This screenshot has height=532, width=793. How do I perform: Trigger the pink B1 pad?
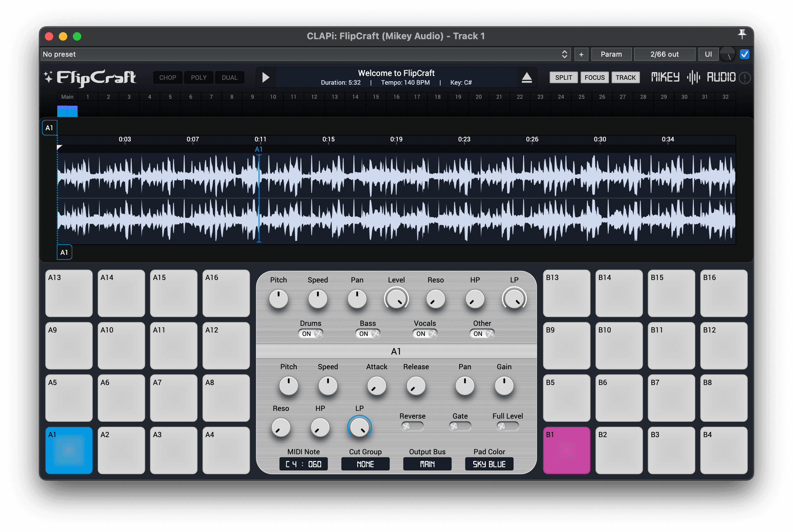coord(566,450)
